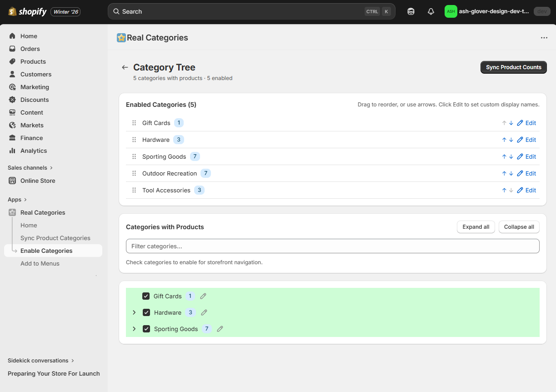Click the down arrow for Tool Accessories
This screenshot has height=392, width=556.
[x=511, y=190]
